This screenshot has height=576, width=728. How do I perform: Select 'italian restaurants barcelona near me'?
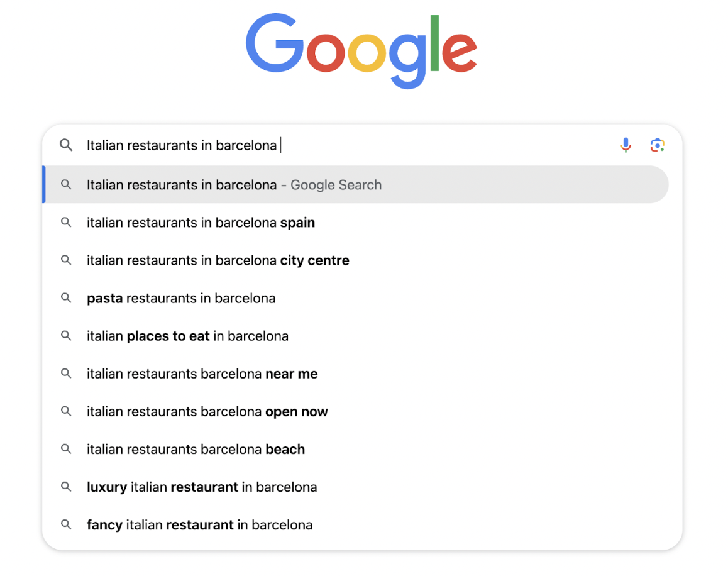pos(202,374)
